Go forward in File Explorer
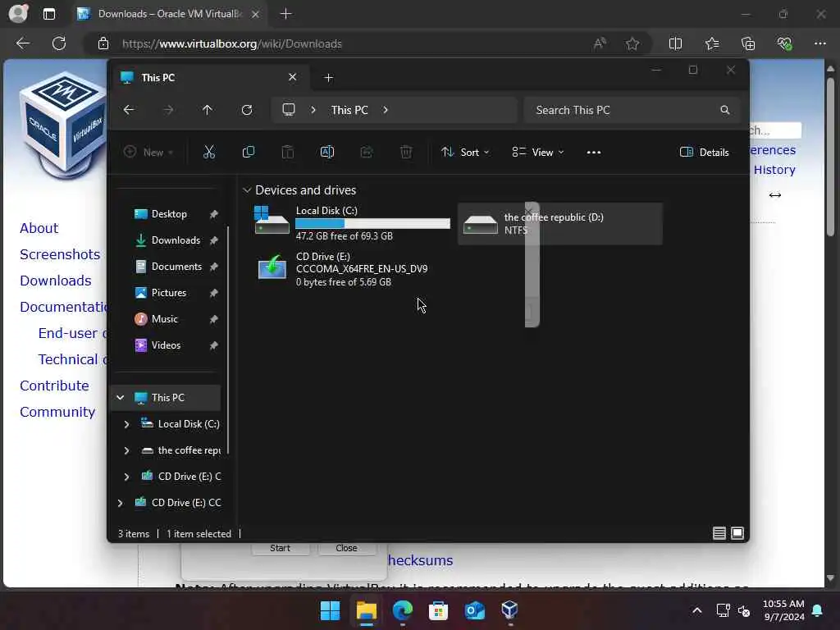 pyautogui.click(x=168, y=110)
